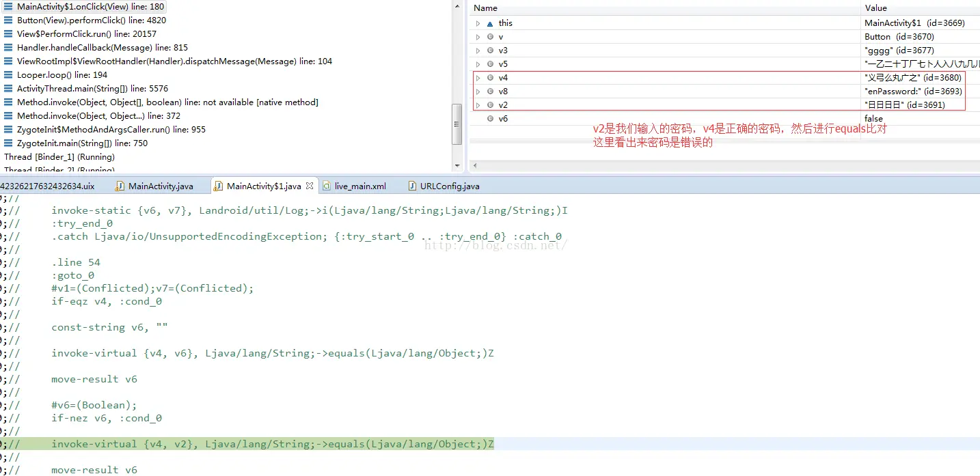Click the stack frame icon beside ActivityThread.main

point(8,89)
